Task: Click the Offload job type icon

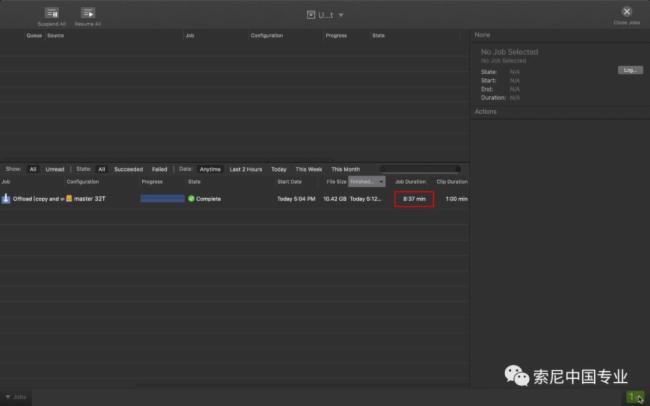Action: tap(6, 199)
